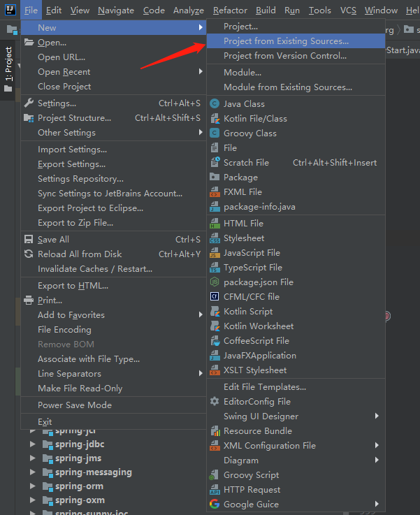Click the JavaFXApplication icon
The width and height of the screenshot is (420, 515).
[x=215, y=356]
